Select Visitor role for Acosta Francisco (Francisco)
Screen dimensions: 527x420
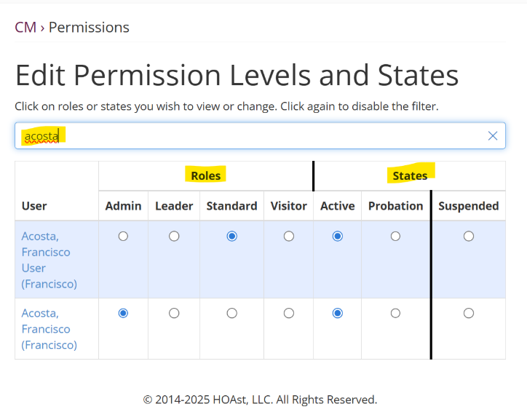tap(289, 313)
